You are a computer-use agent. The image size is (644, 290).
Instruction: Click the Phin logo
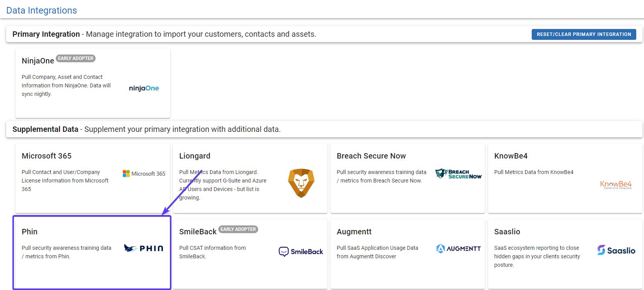click(144, 248)
